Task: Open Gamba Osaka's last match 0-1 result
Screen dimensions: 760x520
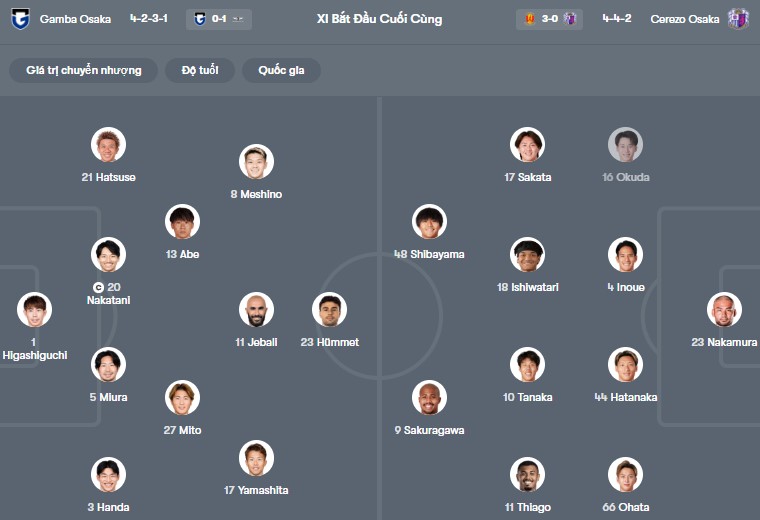Action: click(x=219, y=19)
